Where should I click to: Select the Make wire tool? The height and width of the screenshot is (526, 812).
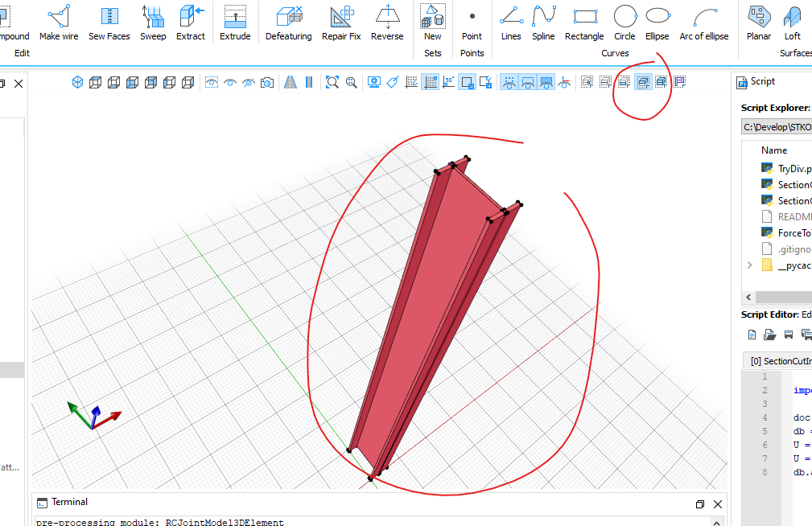[x=59, y=23]
